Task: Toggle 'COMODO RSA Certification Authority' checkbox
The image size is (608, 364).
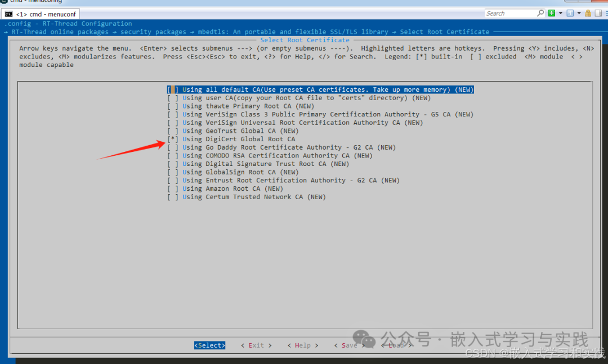Action: [x=173, y=156]
